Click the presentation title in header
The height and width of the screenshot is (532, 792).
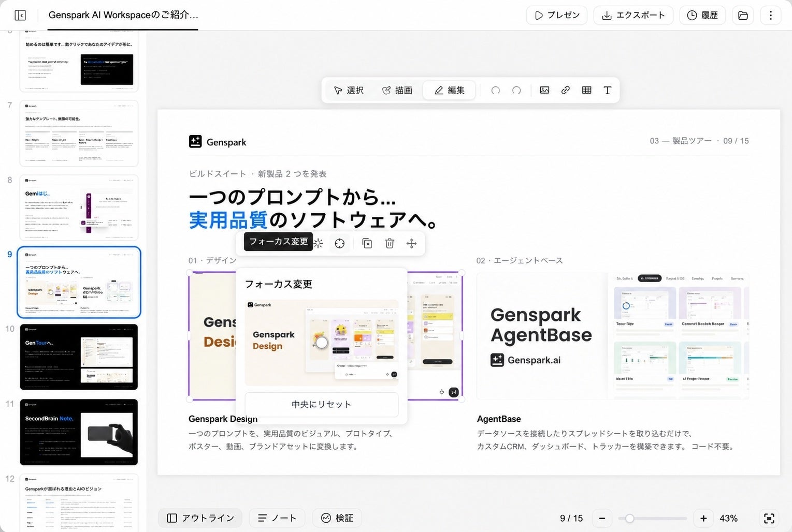[x=123, y=15]
